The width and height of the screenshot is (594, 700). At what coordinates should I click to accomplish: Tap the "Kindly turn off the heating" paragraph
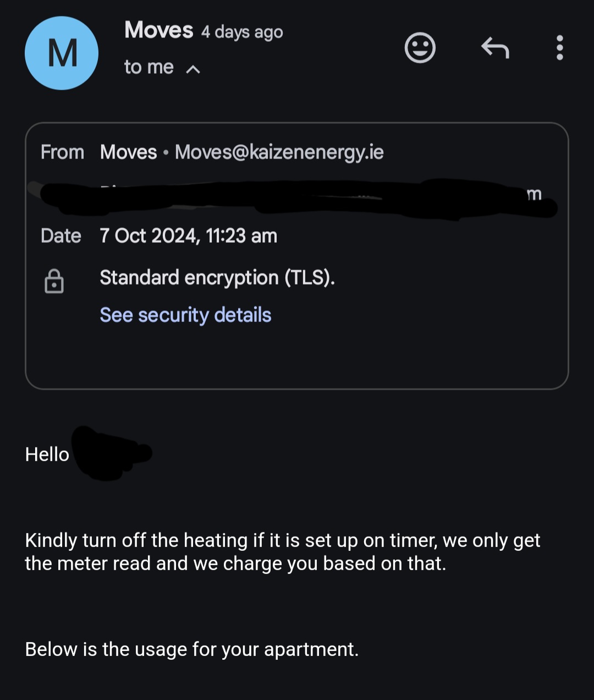[x=282, y=551]
